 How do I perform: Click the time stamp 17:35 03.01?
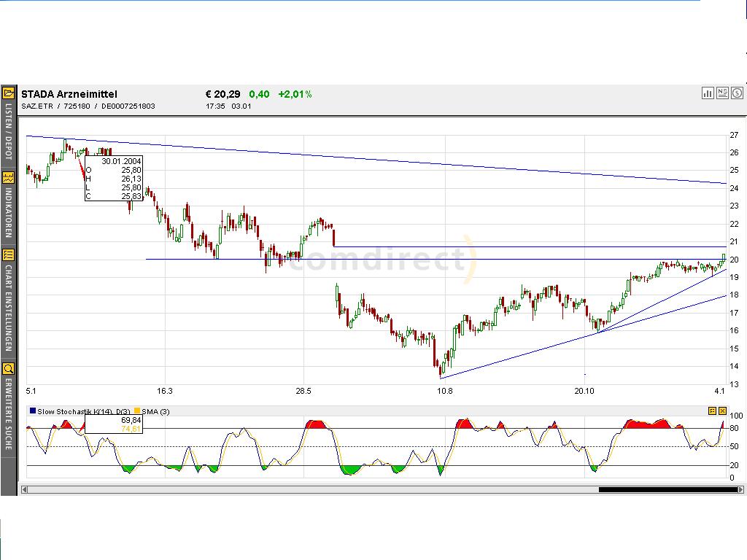[x=228, y=106]
